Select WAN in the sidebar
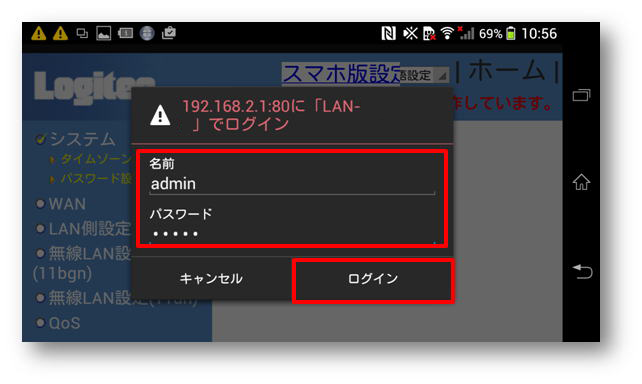 tap(67, 204)
